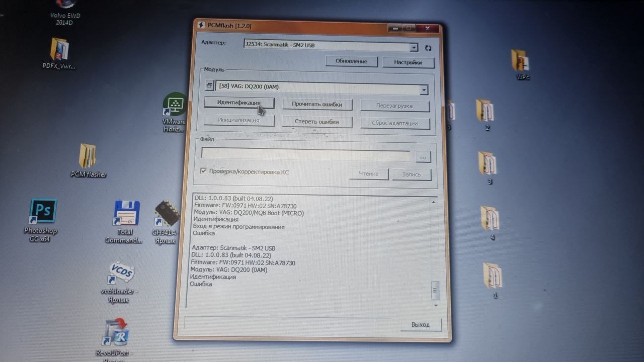
Task: Click the module list icon beside DQ200 dropdown
Action: pyautogui.click(x=210, y=86)
